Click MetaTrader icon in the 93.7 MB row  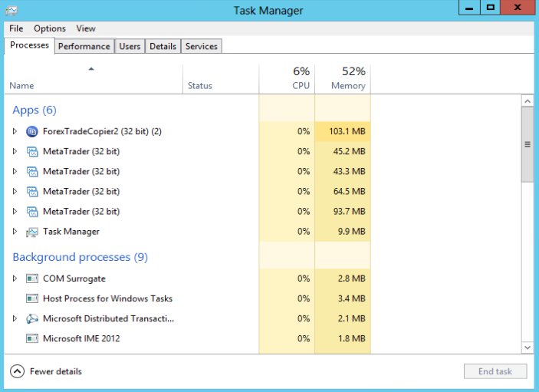pyautogui.click(x=32, y=212)
